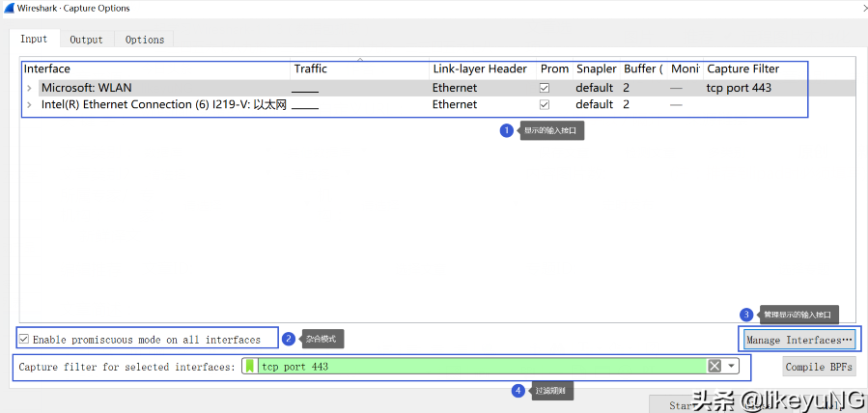Click the green capture filter bookmark icon
The width and height of the screenshot is (868, 413).
pos(250,366)
